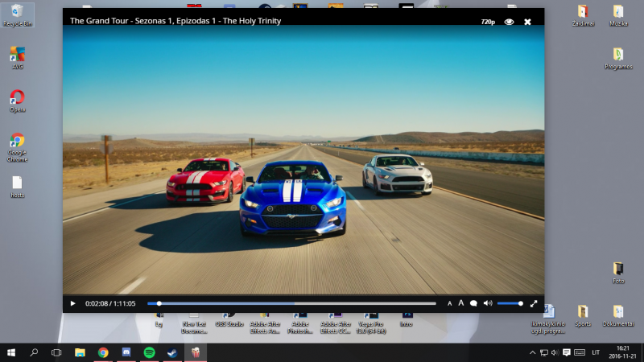Mute audio using the speaker icon
644x362 pixels.
pyautogui.click(x=488, y=304)
